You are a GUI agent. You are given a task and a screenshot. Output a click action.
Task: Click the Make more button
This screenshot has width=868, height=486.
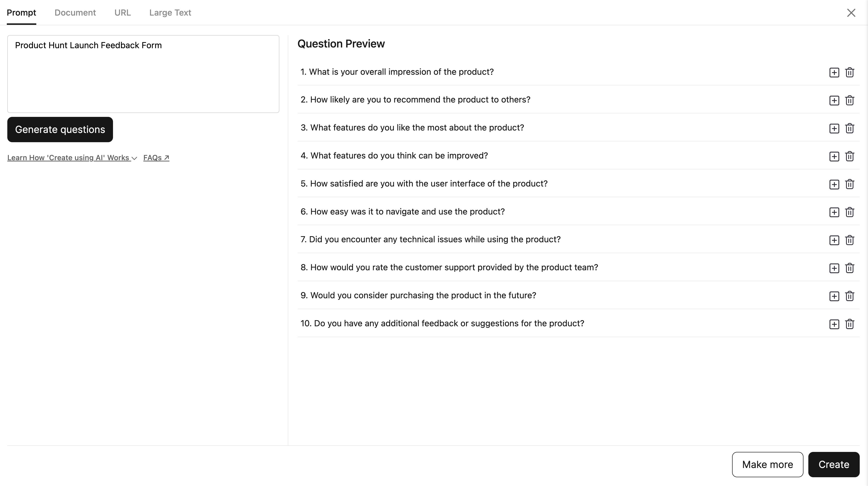767,464
